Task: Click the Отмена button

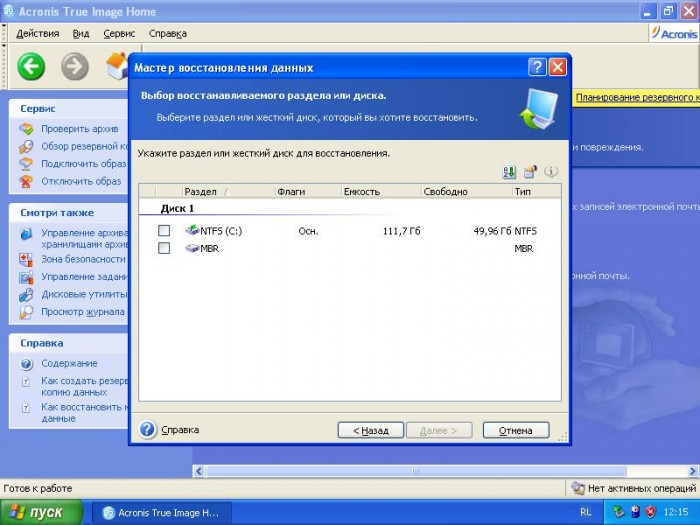Action: [x=516, y=430]
